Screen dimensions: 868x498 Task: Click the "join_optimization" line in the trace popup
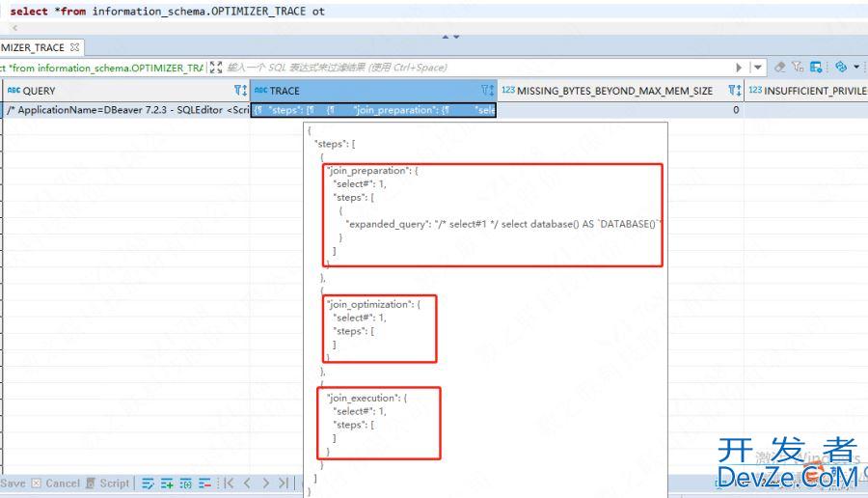pos(373,304)
